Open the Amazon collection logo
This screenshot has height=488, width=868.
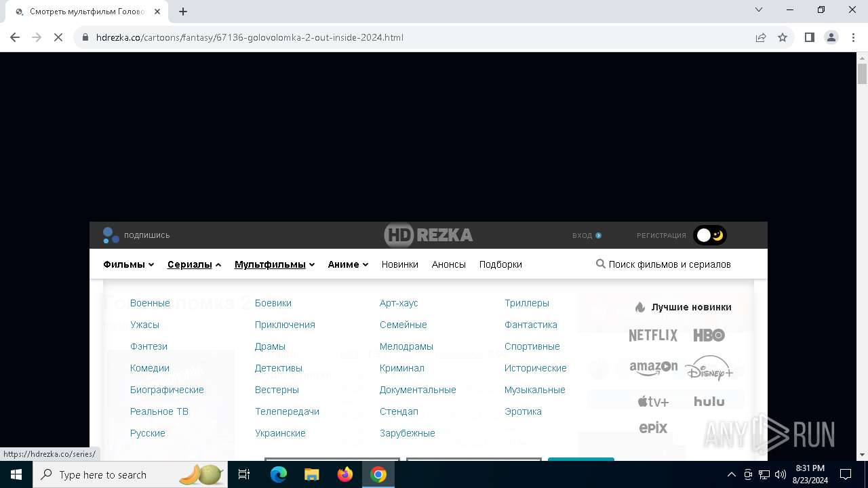tap(653, 368)
